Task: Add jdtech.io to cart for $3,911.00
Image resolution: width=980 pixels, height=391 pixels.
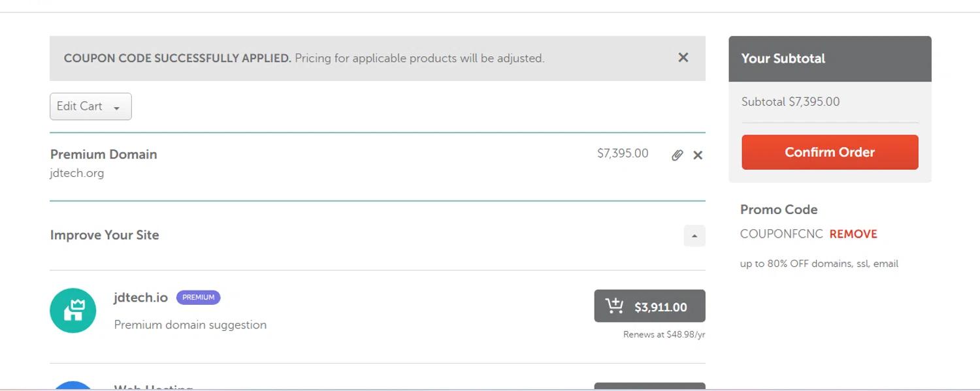Action: [649, 306]
